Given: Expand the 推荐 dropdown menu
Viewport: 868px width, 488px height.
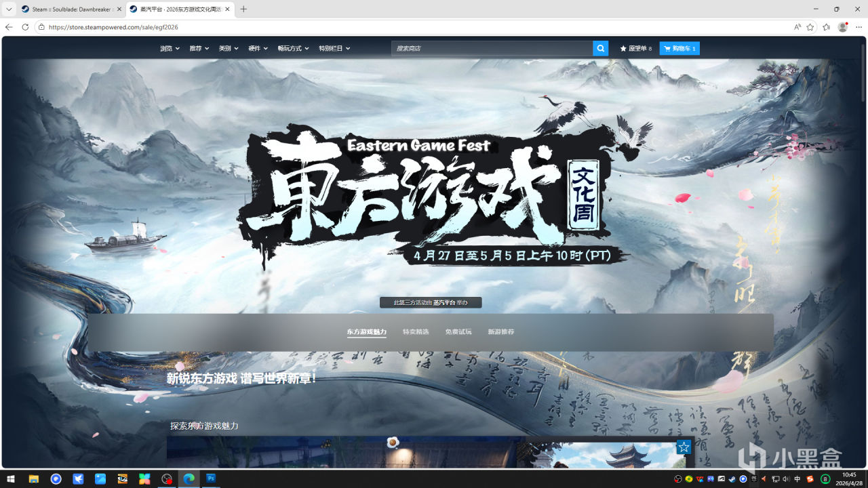Looking at the screenshot, I should (x=199, y=48).
